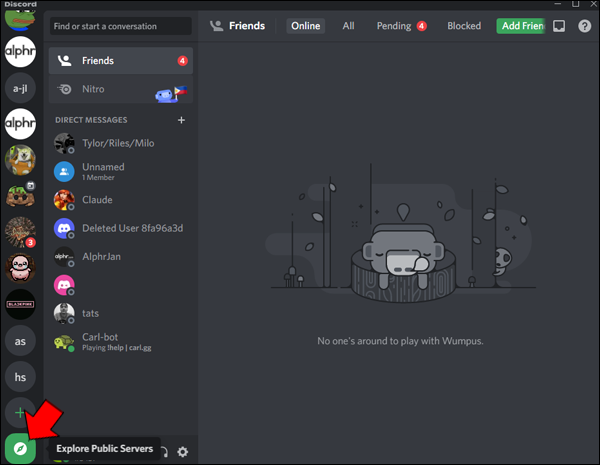Open the Inbox icon in header
Image resolution: width=600 pixels, height=465 pixels.
[559, 26]
